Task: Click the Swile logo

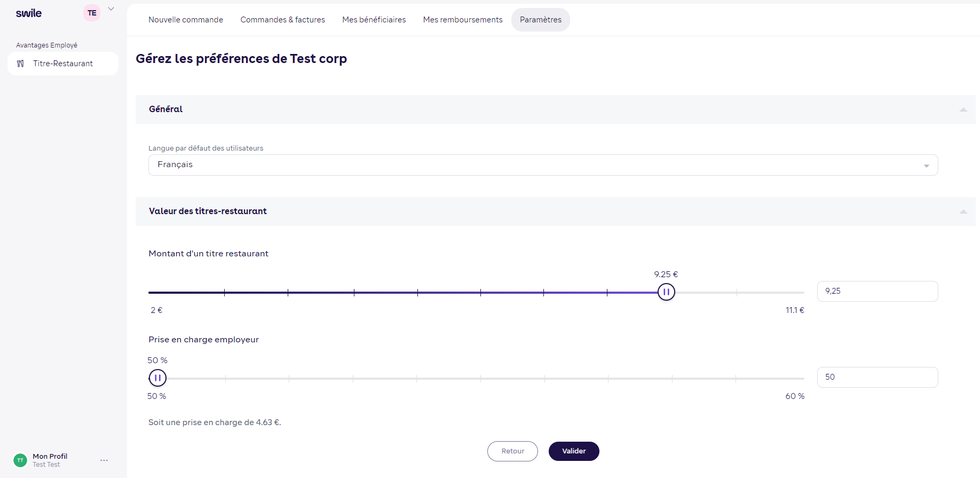Action: (29, 13)
